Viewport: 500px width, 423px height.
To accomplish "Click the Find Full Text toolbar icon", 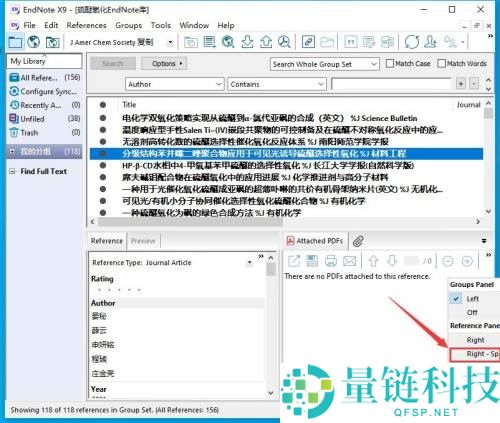I will [285, 42].
